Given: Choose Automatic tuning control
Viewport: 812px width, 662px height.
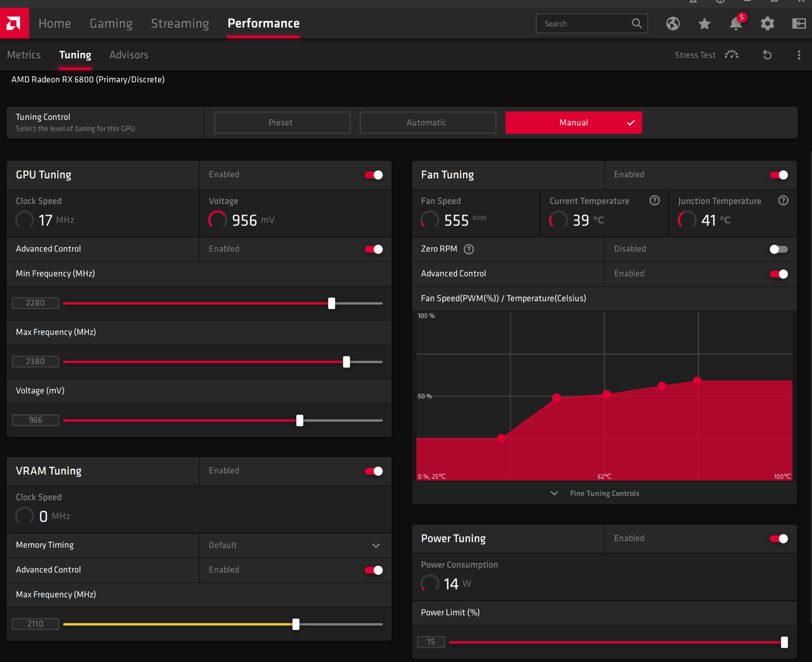Looking at the screenshot, I should tap(428, 122).
